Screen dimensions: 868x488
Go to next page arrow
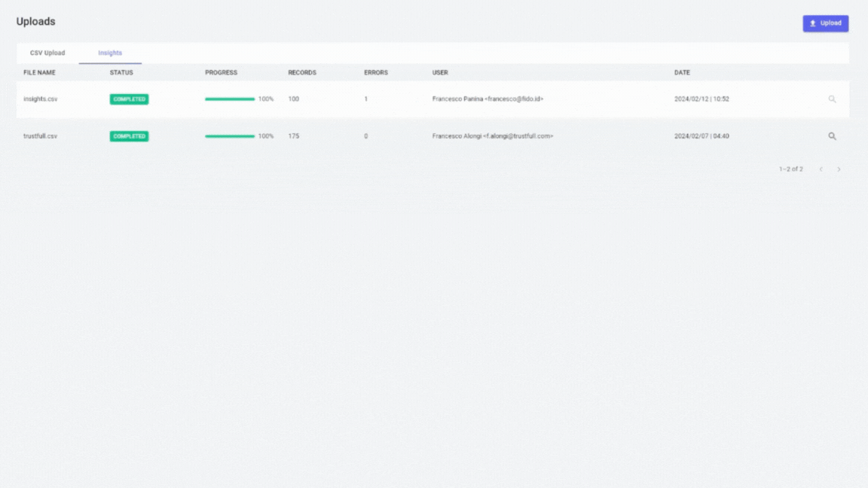tap(839, 169)
